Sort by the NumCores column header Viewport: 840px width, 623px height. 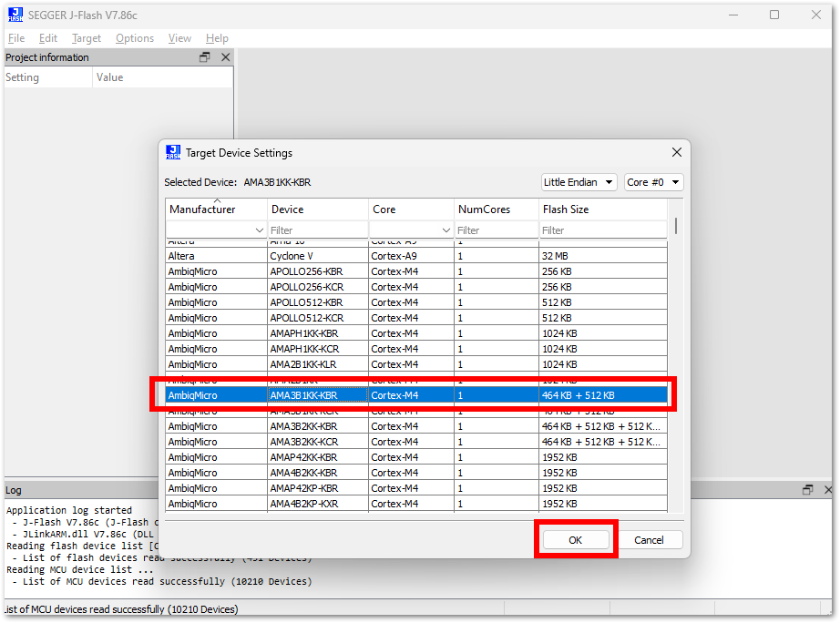pos(496,209)
